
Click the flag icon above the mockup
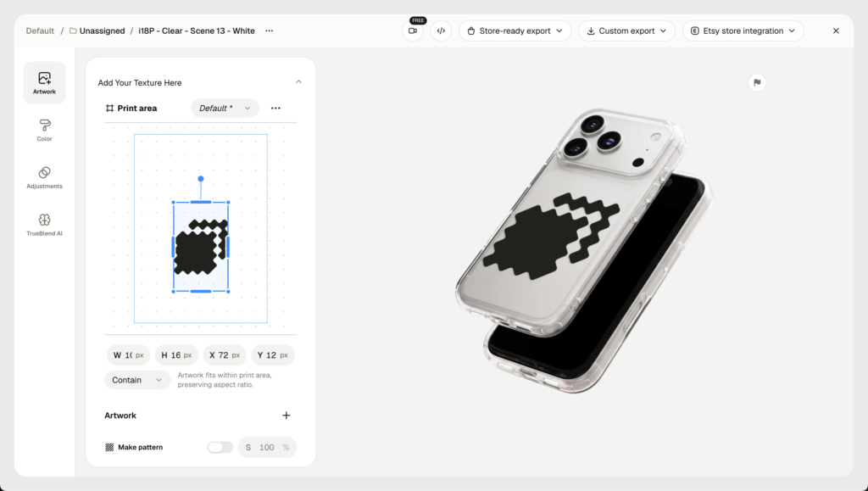(x=757, y=82)
